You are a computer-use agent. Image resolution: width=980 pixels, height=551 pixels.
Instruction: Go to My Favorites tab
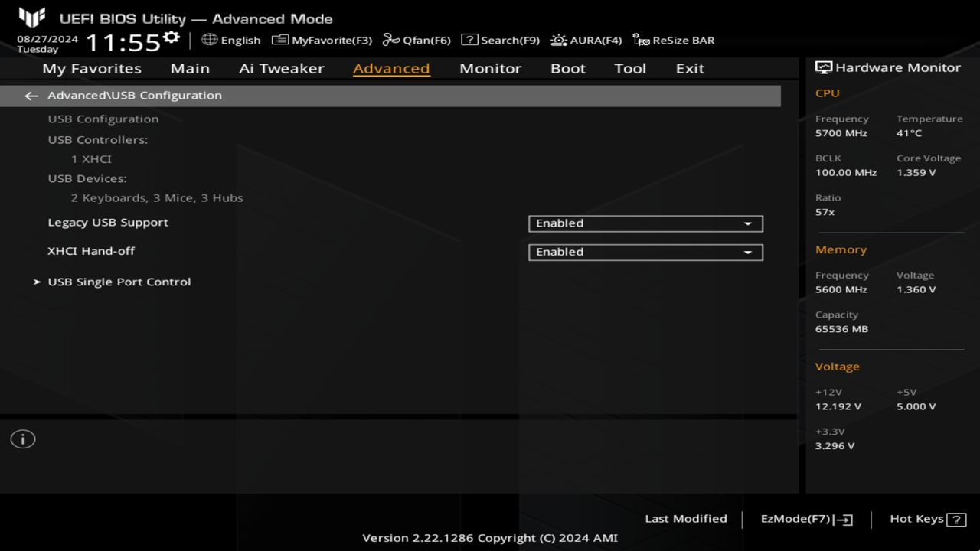tap(92, 68)
